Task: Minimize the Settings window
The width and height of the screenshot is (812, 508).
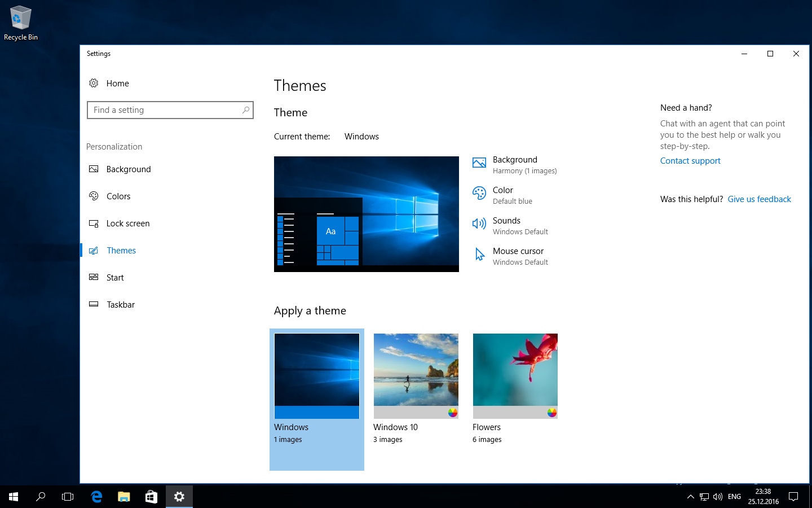Action: (744, 54)
